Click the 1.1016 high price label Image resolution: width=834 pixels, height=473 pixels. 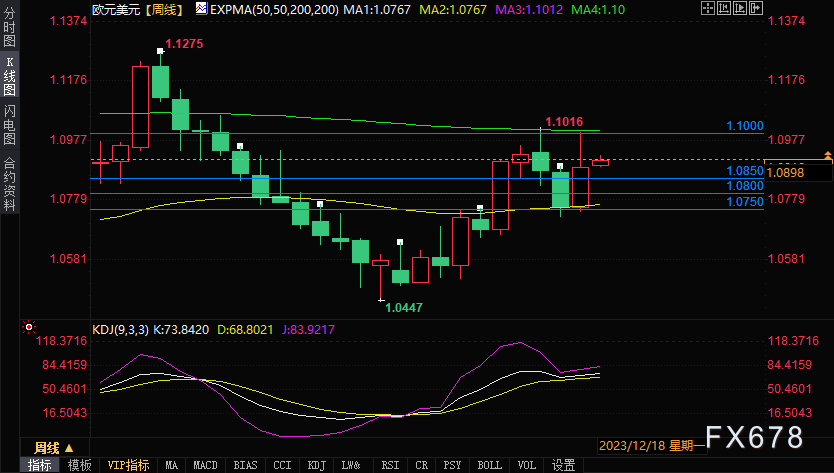tap(564, 122)
